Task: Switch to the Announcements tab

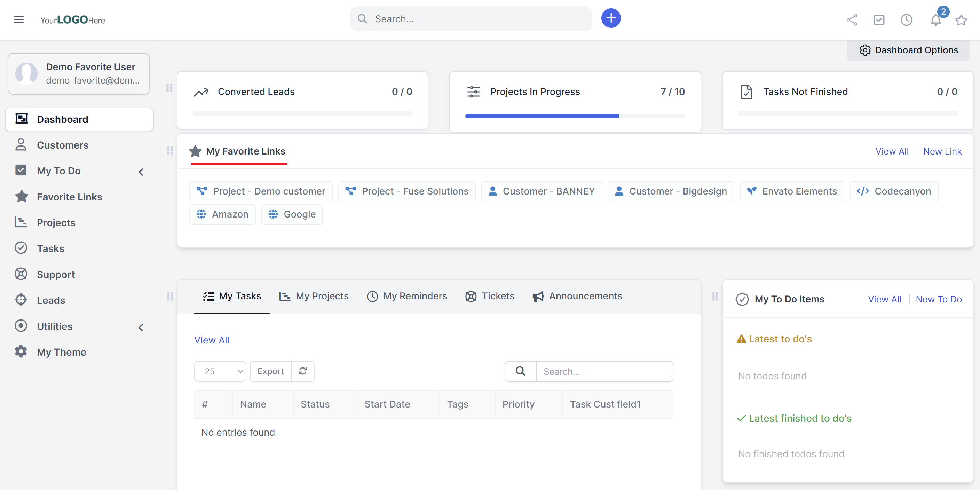Action: click(x=577, y=296)
